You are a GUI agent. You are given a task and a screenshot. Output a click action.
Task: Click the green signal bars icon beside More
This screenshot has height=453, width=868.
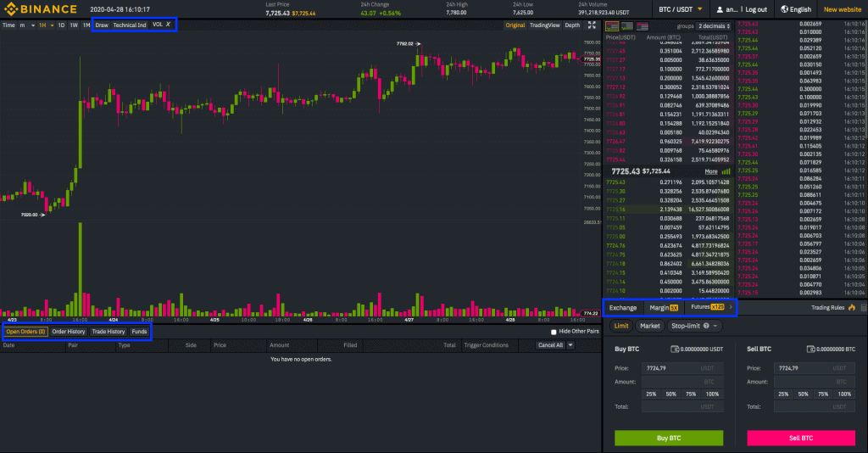726,171
